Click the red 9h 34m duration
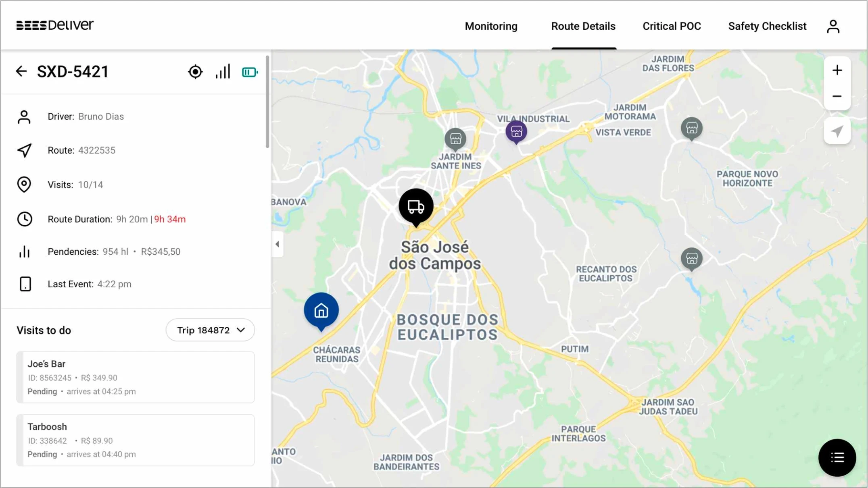868x488 pixels. pos(170,219)
